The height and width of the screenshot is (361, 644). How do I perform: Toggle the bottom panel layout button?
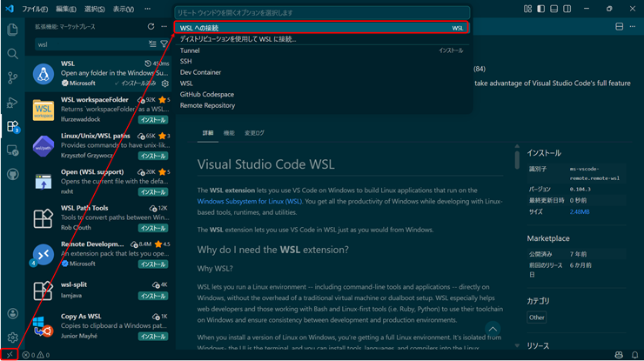[x=553, y=9]
